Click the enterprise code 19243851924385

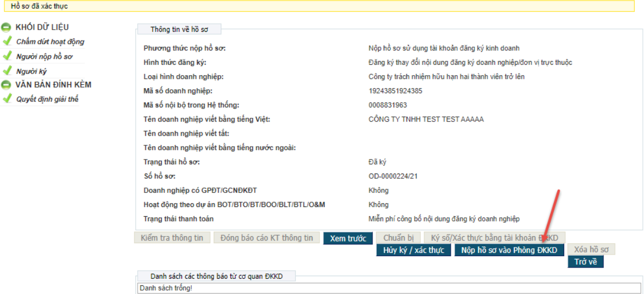coord(396,91)
